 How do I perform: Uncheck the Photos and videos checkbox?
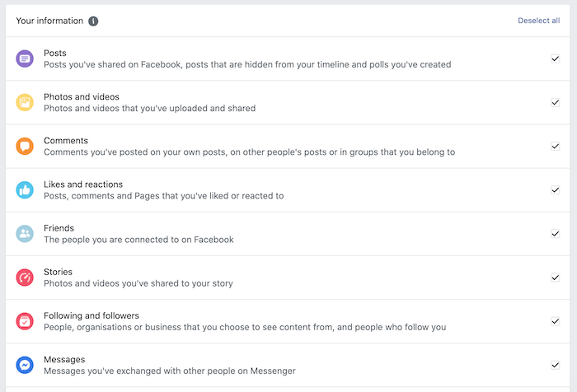(555, 102)
